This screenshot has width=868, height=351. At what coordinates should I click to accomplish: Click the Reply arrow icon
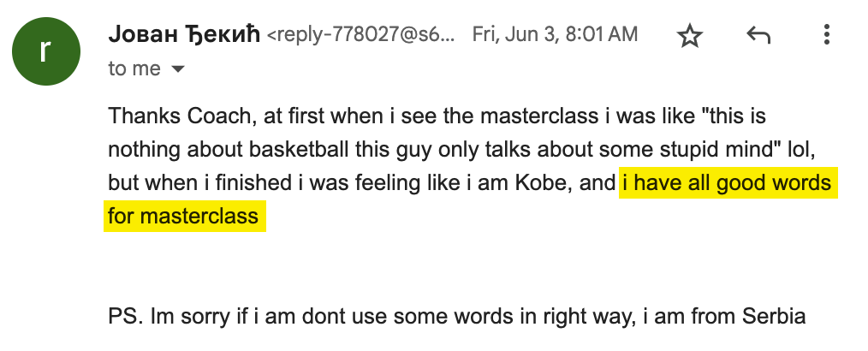(x=758, y=35)
